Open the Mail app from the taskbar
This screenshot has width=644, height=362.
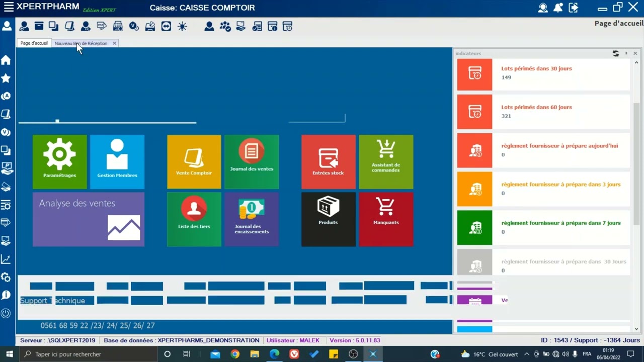click(x=215, y=354)
